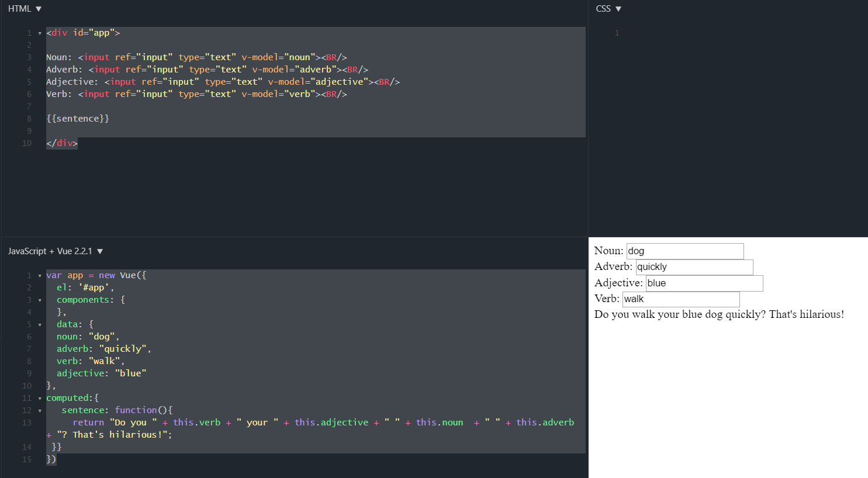Click the rendered sentence 'Do you walk your blue dog quickly?'
Image resolution: width=868 pixels, height=478 pixels.
tap(680, 314)
